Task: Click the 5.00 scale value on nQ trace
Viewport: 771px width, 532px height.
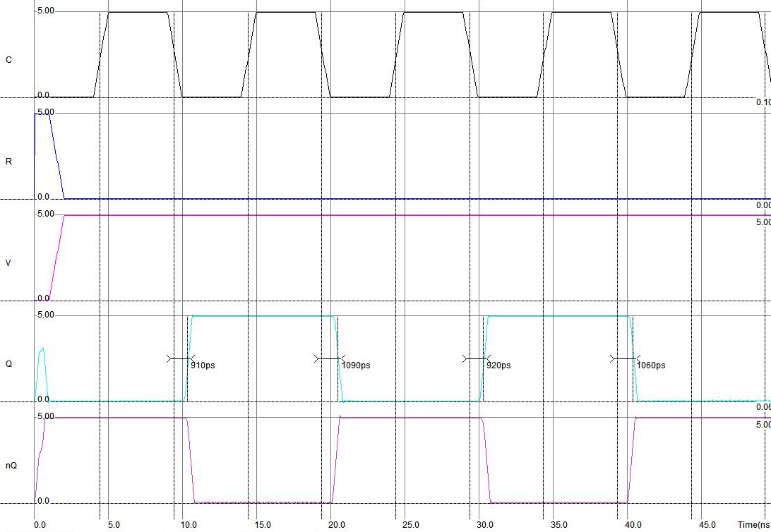Action: (x=46, y=416)
